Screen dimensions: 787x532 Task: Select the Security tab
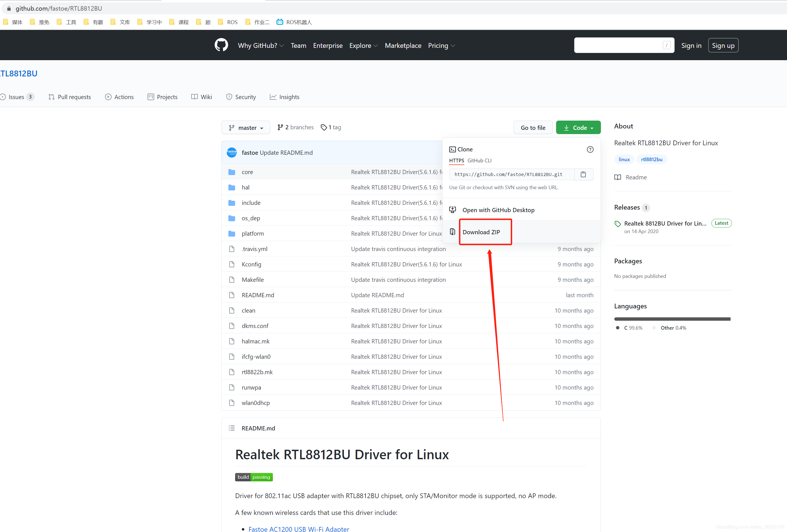point(241,97)
